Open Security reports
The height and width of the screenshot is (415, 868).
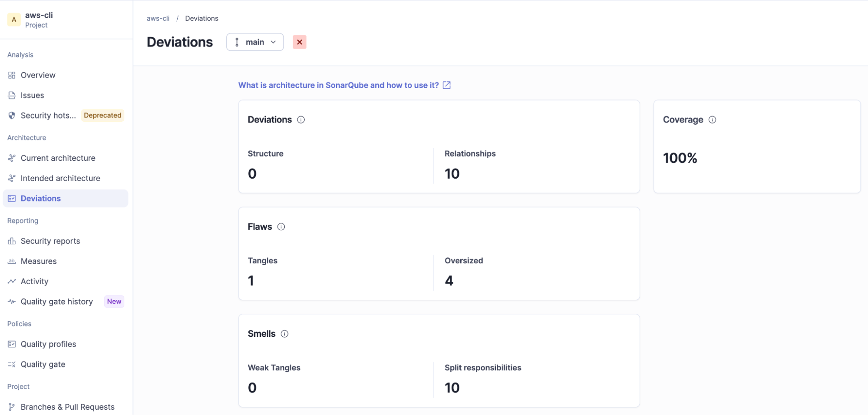tap(66, 241)
